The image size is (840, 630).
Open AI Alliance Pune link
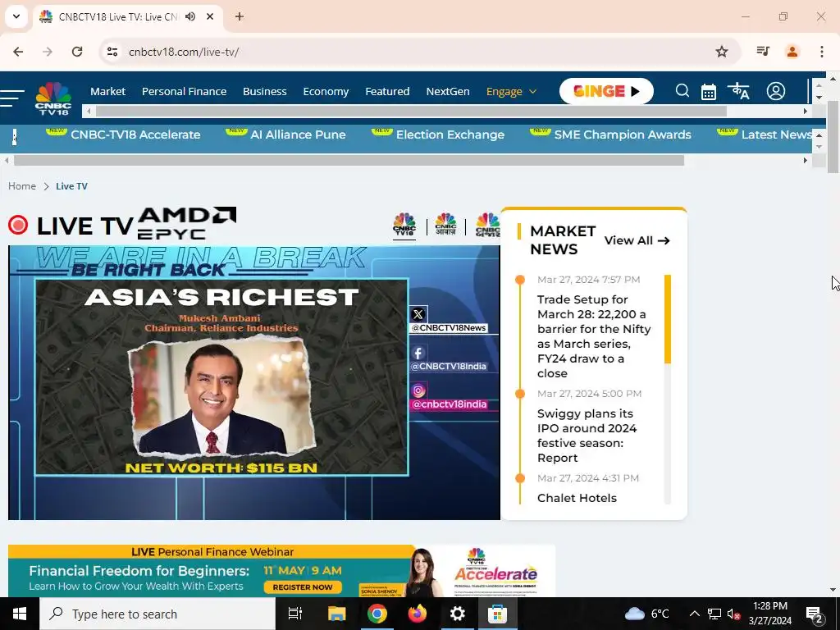(298, 135)
